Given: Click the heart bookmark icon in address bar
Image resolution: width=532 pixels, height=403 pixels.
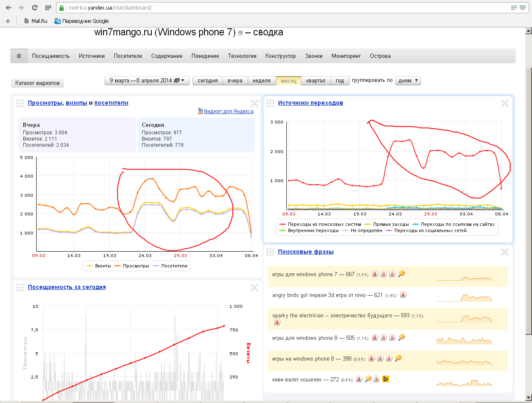Looking at the screenshot, I should pos(523,7).
